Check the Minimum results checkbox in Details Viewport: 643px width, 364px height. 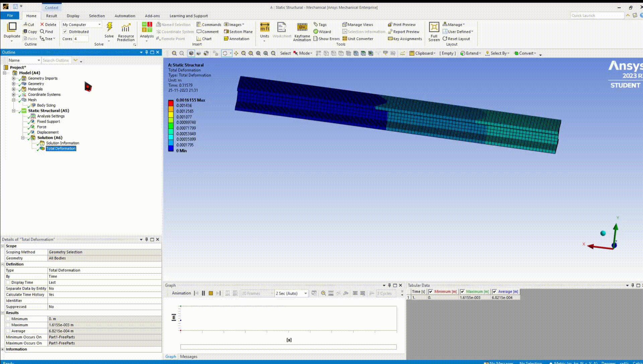(8, 319)
